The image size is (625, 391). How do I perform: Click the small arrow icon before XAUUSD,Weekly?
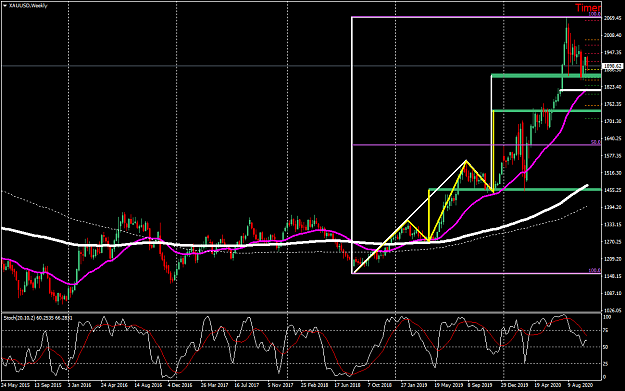coord(5,6)
